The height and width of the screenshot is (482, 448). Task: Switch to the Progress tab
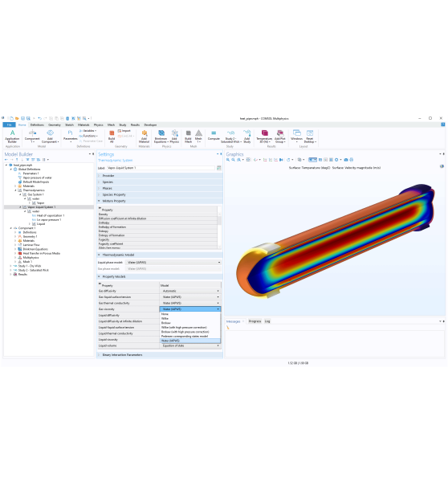point(255,321)
